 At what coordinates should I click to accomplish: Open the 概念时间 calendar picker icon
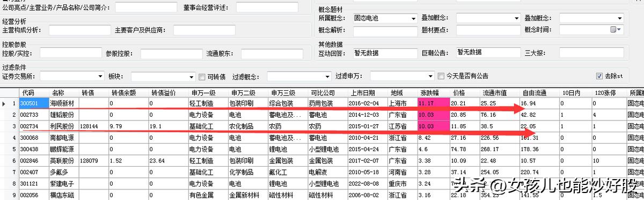[616, 30]
